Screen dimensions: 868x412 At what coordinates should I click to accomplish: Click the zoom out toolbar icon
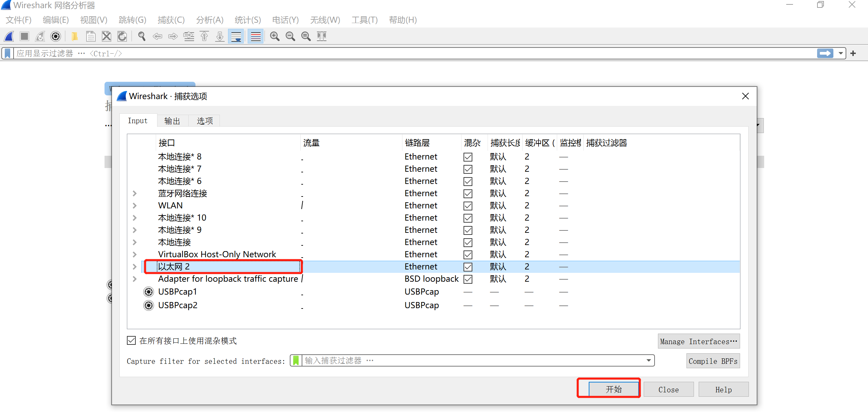point(290,36)
